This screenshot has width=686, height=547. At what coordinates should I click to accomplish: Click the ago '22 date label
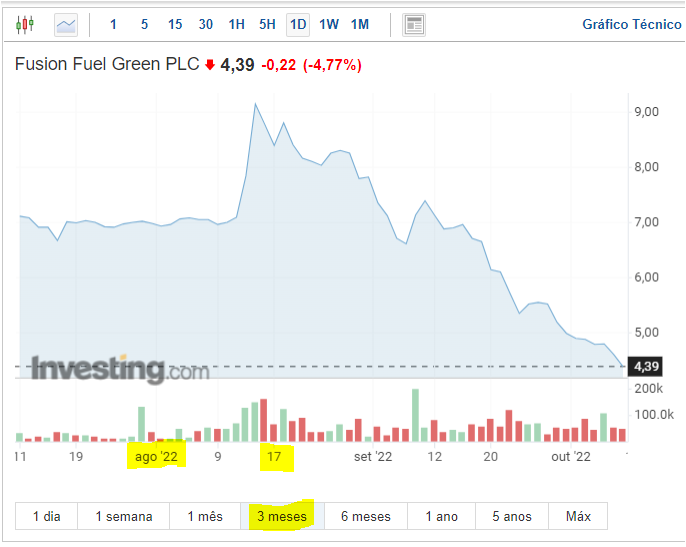(156, 456)
